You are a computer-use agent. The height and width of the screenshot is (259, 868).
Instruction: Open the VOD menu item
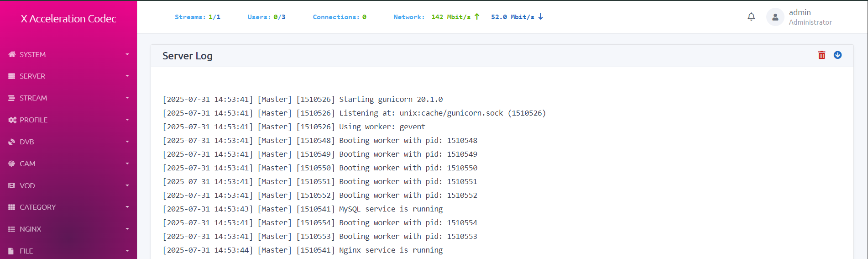coord(68,185)
